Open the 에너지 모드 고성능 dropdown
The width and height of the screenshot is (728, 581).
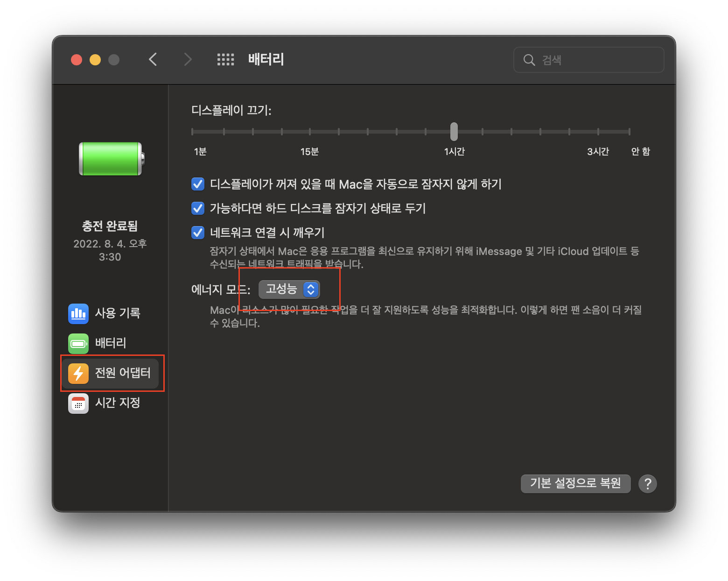289,290
